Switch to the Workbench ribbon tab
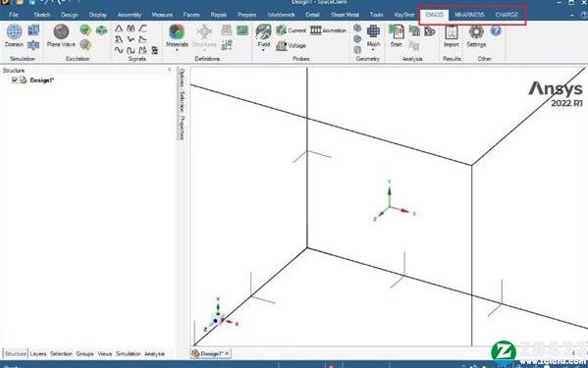The height and width of the screenshot is (368, 588). [282, 15]
